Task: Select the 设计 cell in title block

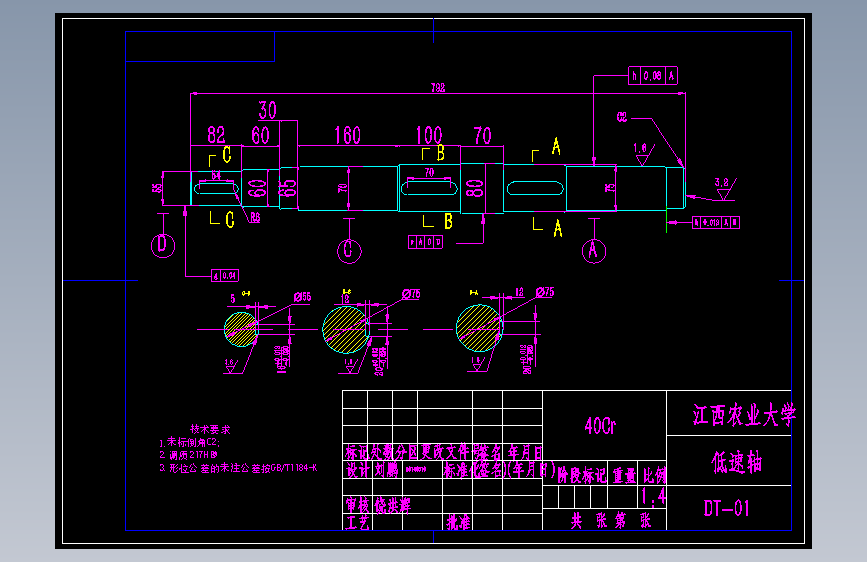Action: click(x=358, y=470)
